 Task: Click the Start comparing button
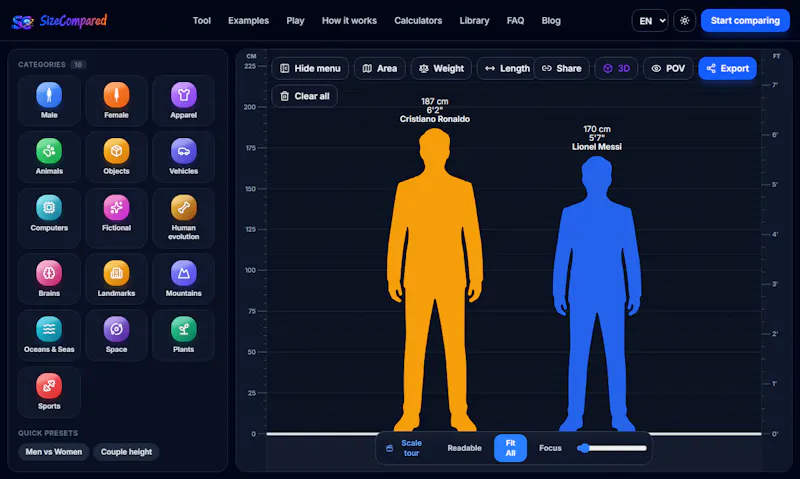745,20
